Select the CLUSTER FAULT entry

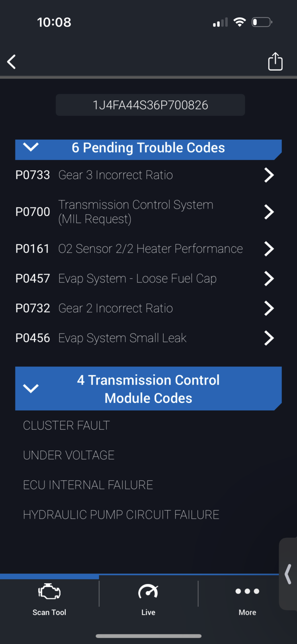click(x=66, y=425)
